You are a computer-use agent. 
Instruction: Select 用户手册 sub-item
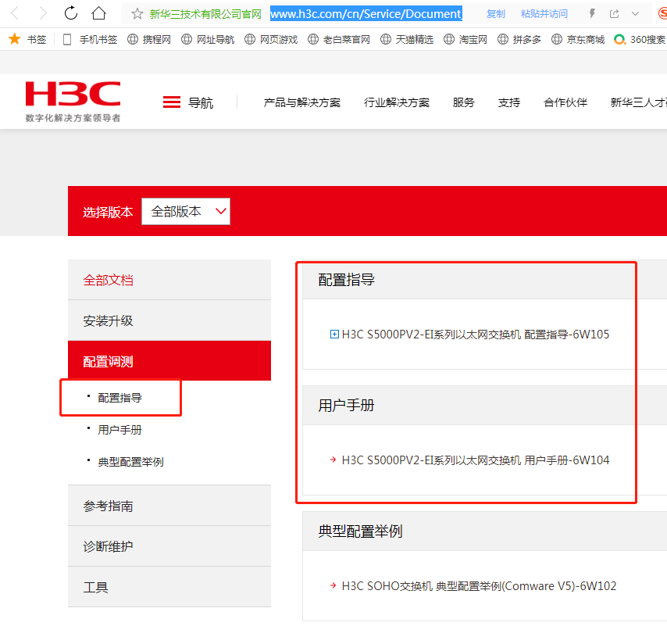[120, 430]
